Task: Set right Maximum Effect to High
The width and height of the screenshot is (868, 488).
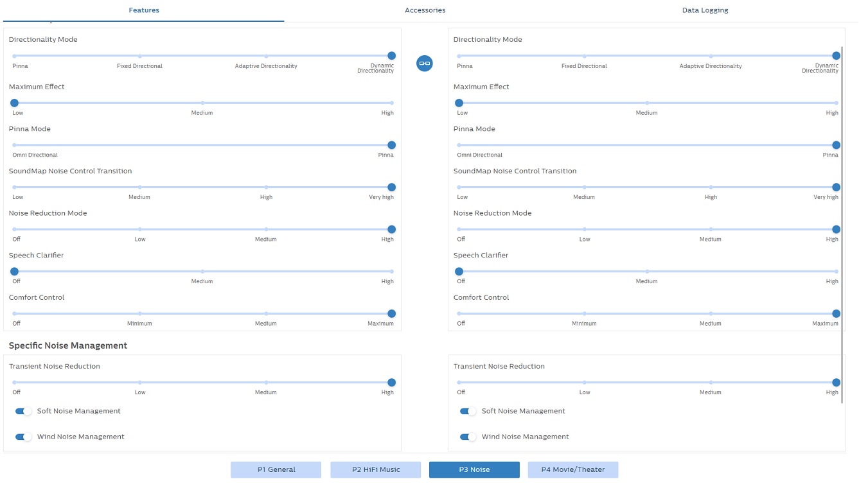Action: coord(837,103)
